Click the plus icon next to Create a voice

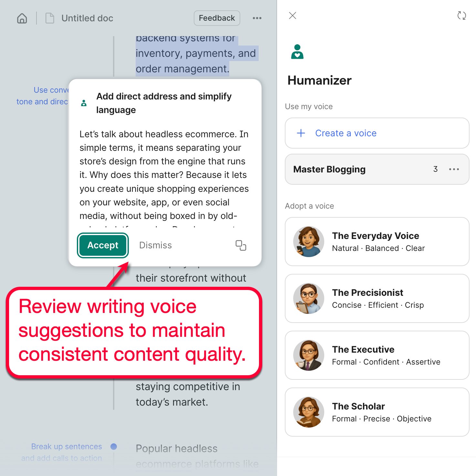click(301, 133)
